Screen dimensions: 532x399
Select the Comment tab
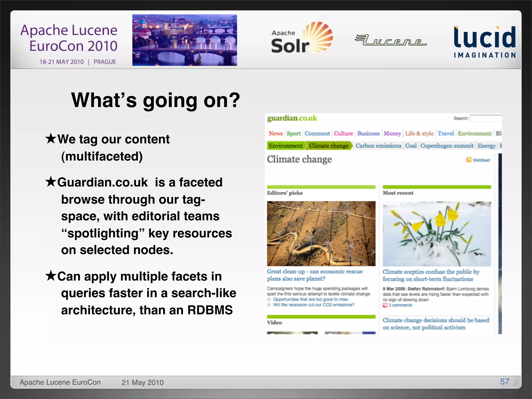(317, 133)
